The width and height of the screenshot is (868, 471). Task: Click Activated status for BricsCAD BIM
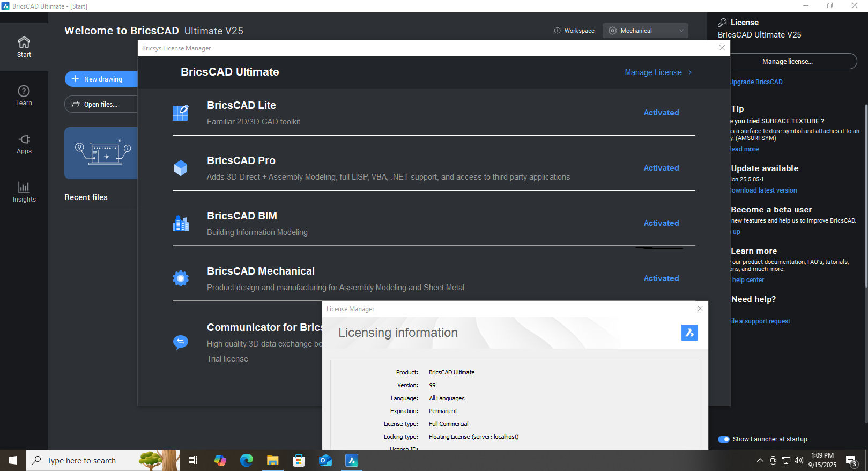pos(661,223)
